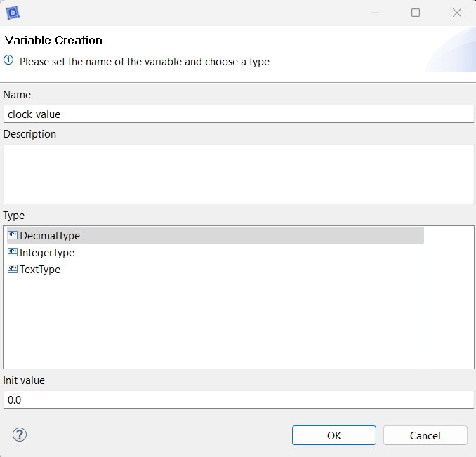Image resolution: width=476 pixels, height=457 pixels.
Task: Click the Type label
Action: pyautogui.click(x=13, y=216)
